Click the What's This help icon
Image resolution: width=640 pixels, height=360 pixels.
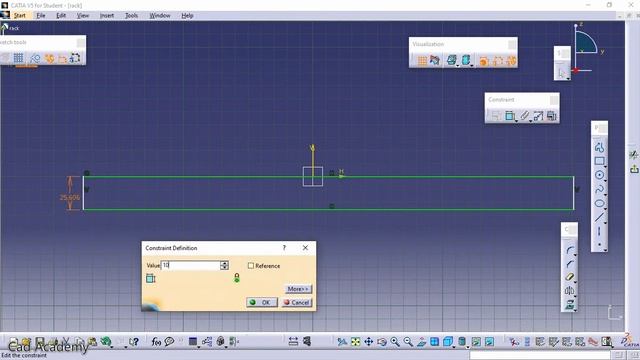click(x=134, y=342)
